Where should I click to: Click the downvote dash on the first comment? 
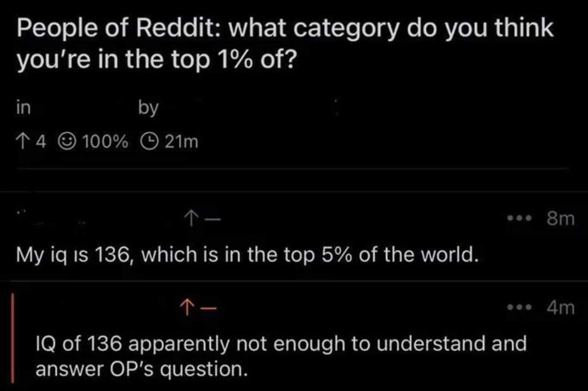[211, 218]
